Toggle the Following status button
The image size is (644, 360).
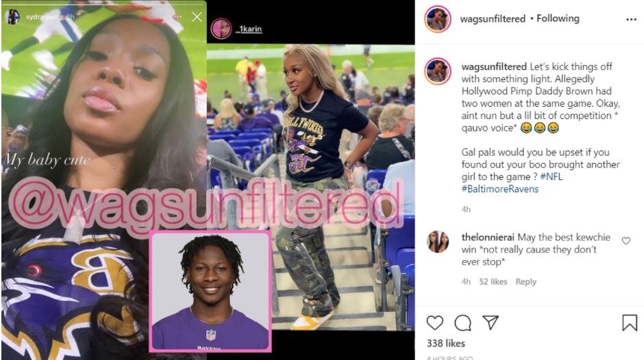558,18
